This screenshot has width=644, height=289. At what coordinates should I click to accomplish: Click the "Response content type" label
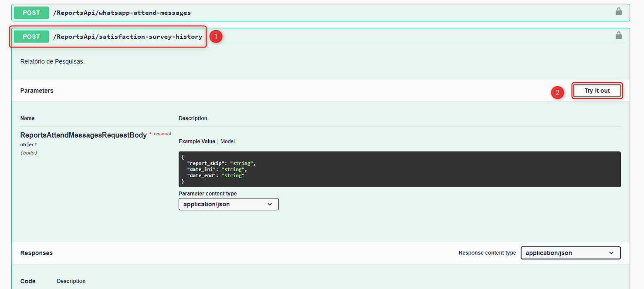point(487,253)
